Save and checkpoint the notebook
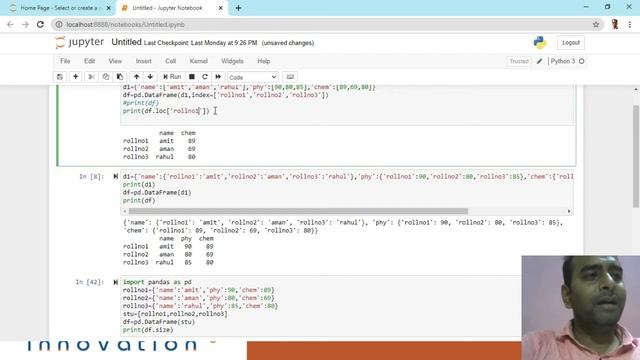Image resolution: width=640 pixels, height=360 pixels. point(60,77)
